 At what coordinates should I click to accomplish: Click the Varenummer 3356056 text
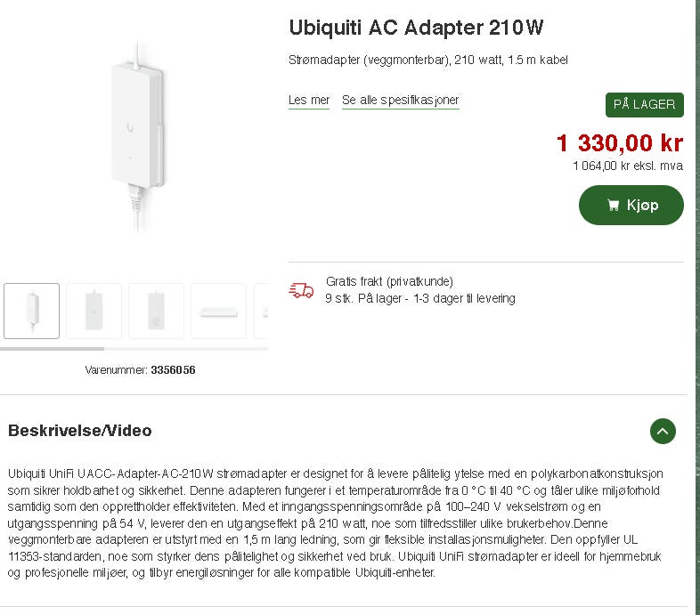click(140, 370)
